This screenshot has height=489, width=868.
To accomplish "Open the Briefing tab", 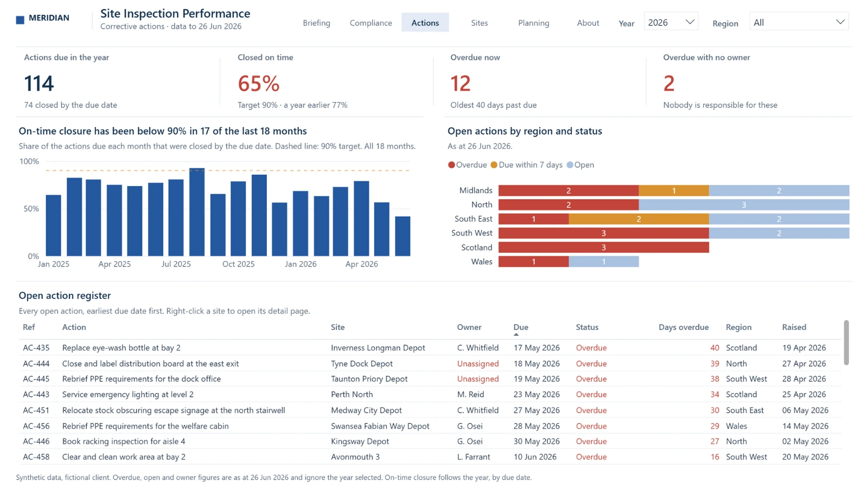I will click(x=316, y=23).
